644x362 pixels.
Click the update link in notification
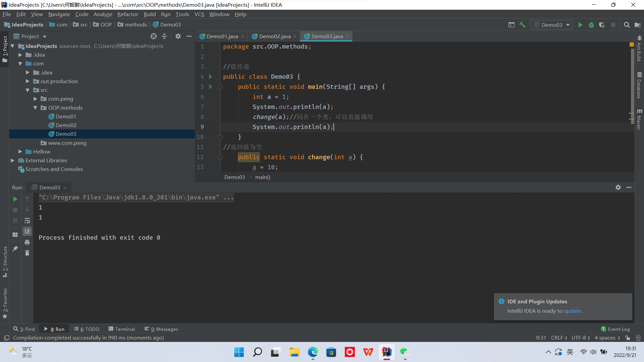[x=572, y=311]
